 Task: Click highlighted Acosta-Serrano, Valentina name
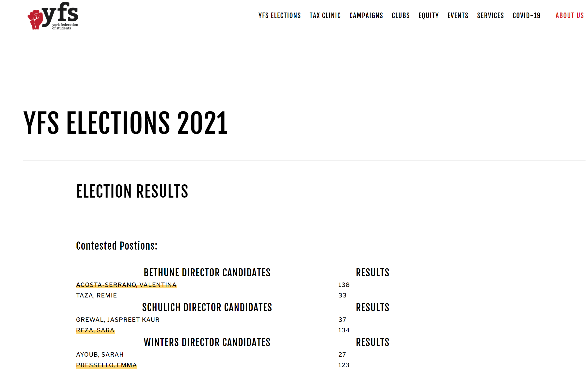[x=126, y=285]
